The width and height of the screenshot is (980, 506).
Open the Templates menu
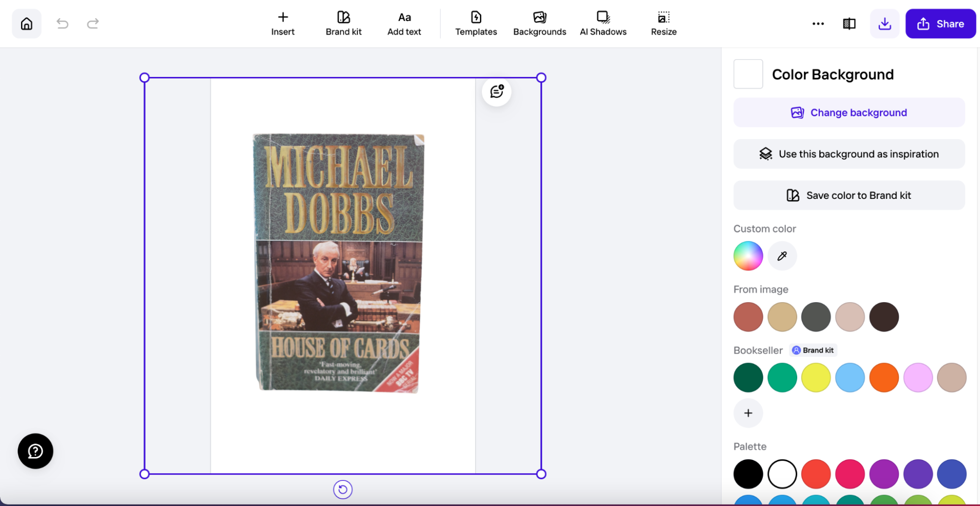click(476, 24)
